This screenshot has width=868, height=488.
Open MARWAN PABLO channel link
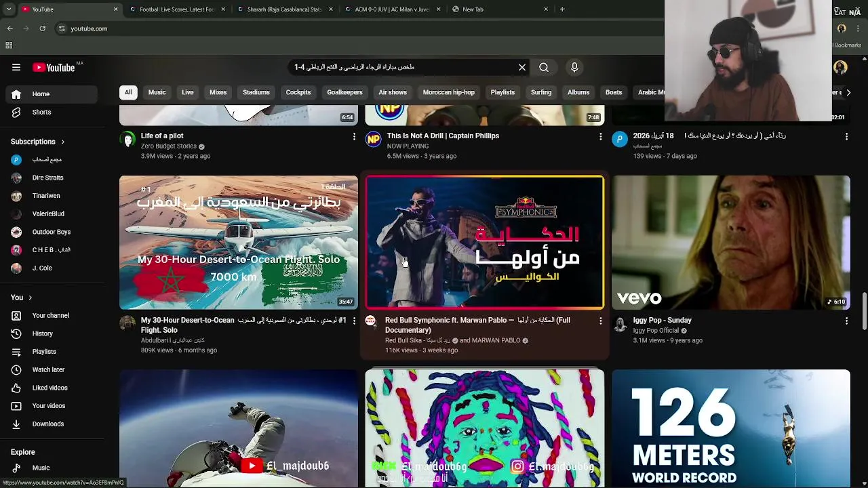click(496, 341)
